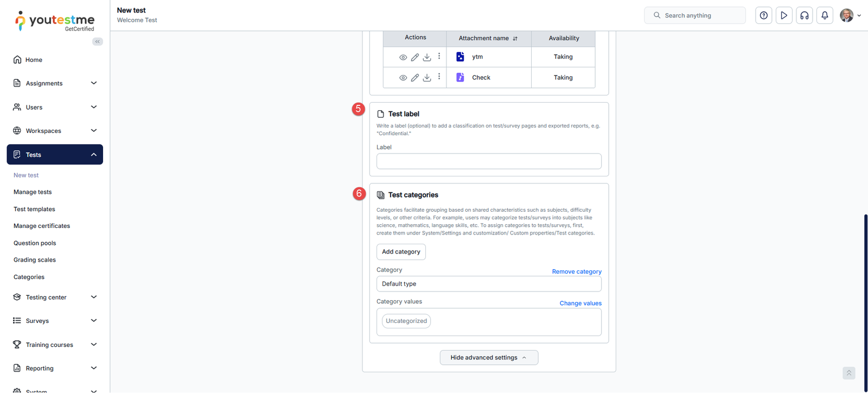Download the Check attachment
Viewport: 868px width, 393px height.
pyautogui.click(x=427, y=78)
